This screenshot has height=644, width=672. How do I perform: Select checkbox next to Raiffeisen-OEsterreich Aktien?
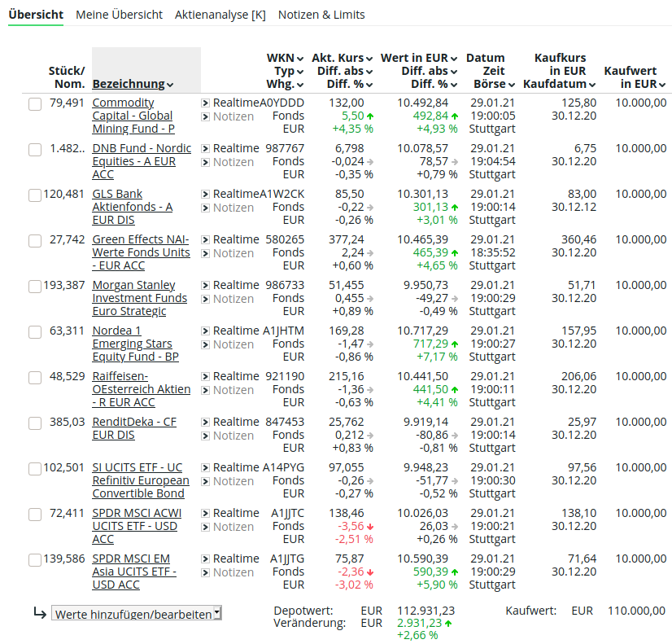(35, 378)
